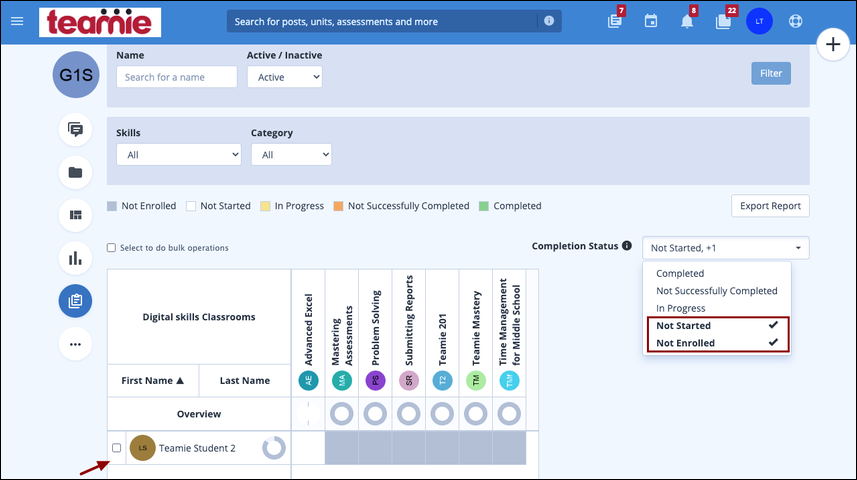Click Teamie Student 2 LS avatar

(143, 448)
